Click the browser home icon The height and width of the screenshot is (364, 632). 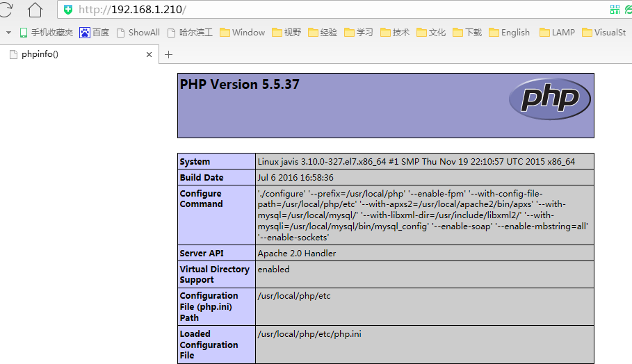click(x=35, y=10)
